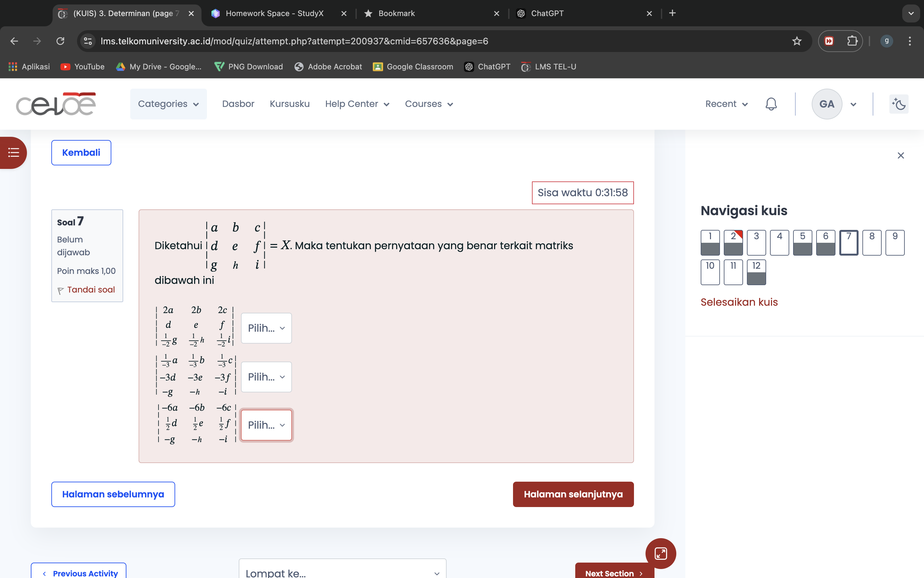924x578 pixels.
Task: Jump to quiz question 10
Action: pyautogui.click(x=710, y=272)
